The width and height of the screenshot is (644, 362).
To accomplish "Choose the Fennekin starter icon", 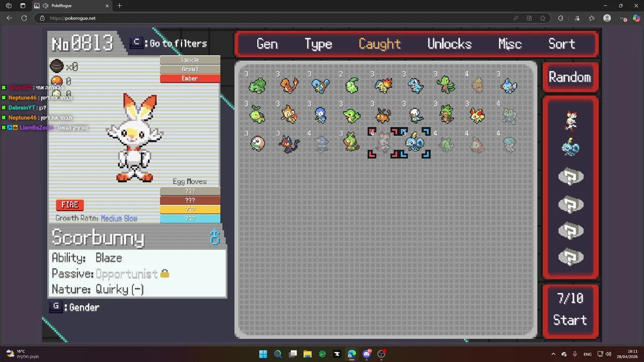I will coord(477,115).
